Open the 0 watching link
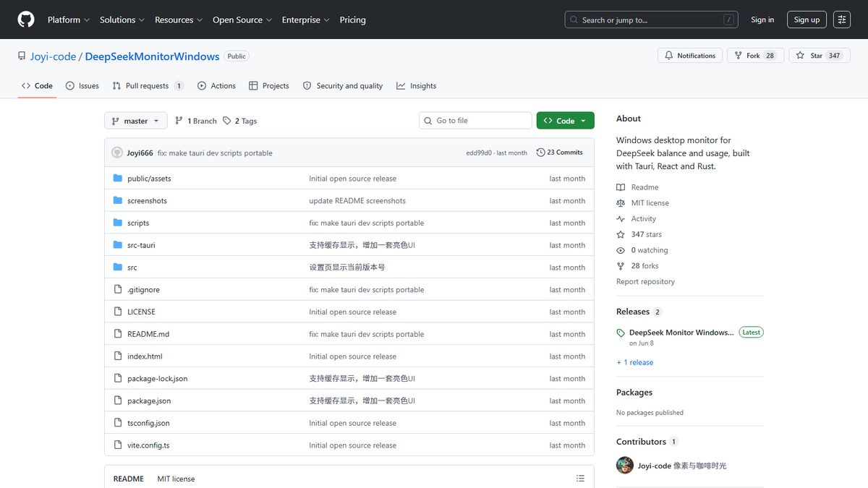868x488 pixels. pyautogui.click(x=642, y=250)
